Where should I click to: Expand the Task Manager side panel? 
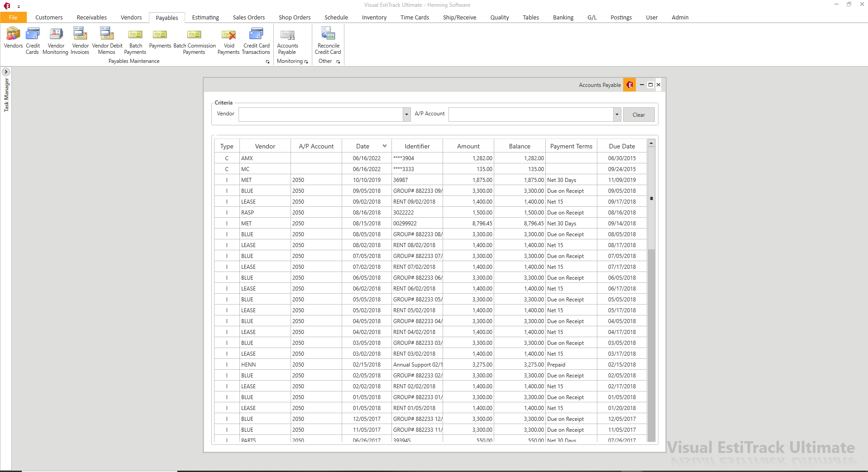pos(5,72)
